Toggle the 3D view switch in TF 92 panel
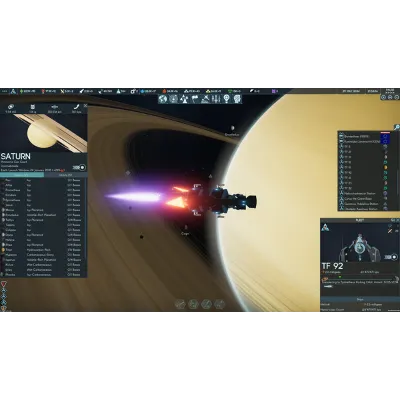 [x=392, y=257]
